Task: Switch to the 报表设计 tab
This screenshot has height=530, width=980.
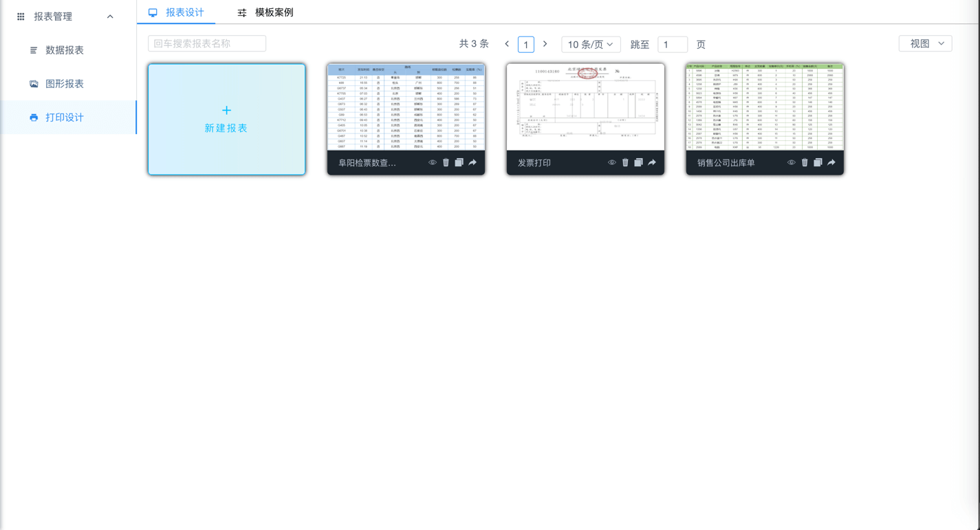Action: pyautogui.click(x=176, y=12)
